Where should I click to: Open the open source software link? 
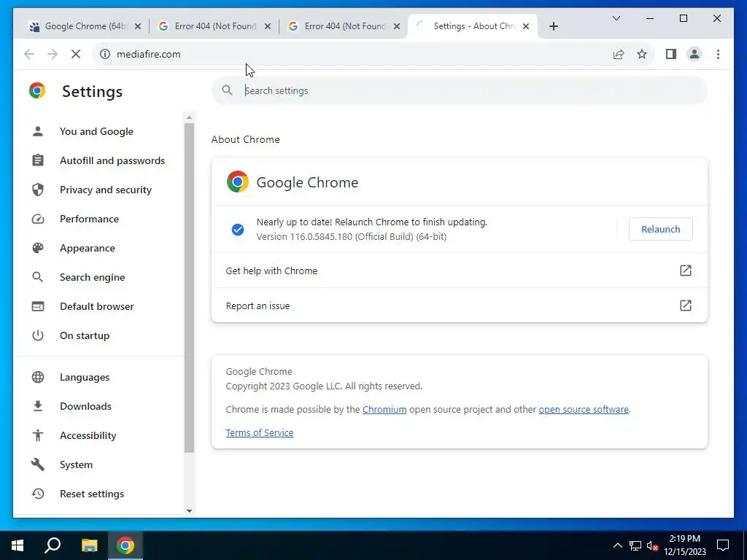pyautogui.click(x=584, y=410)
